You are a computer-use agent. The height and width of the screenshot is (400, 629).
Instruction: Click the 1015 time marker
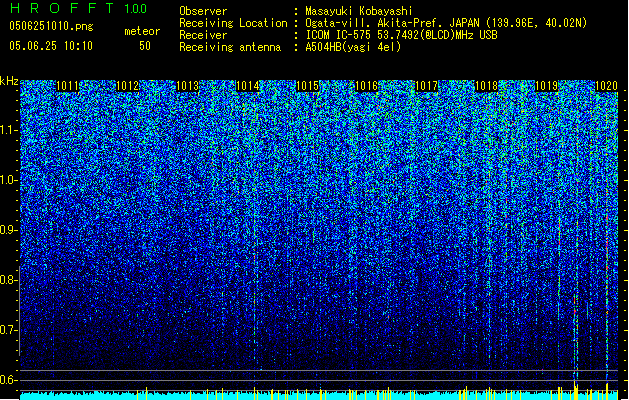pyautogui.click(x=307, y=86)
